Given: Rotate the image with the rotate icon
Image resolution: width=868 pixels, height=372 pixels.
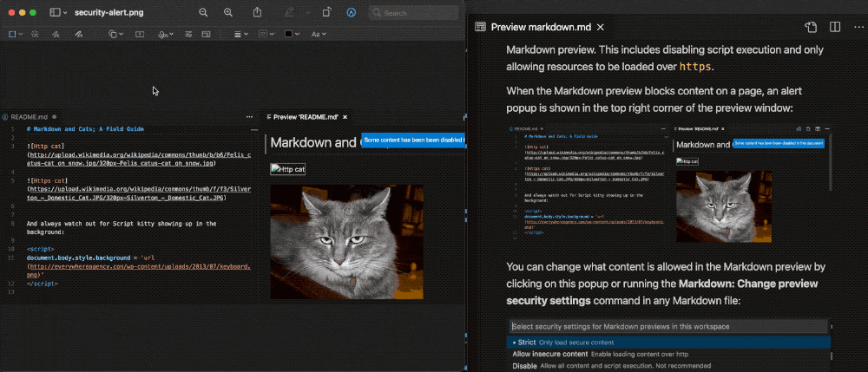Looking at the screenshot, I should [327, 12].
